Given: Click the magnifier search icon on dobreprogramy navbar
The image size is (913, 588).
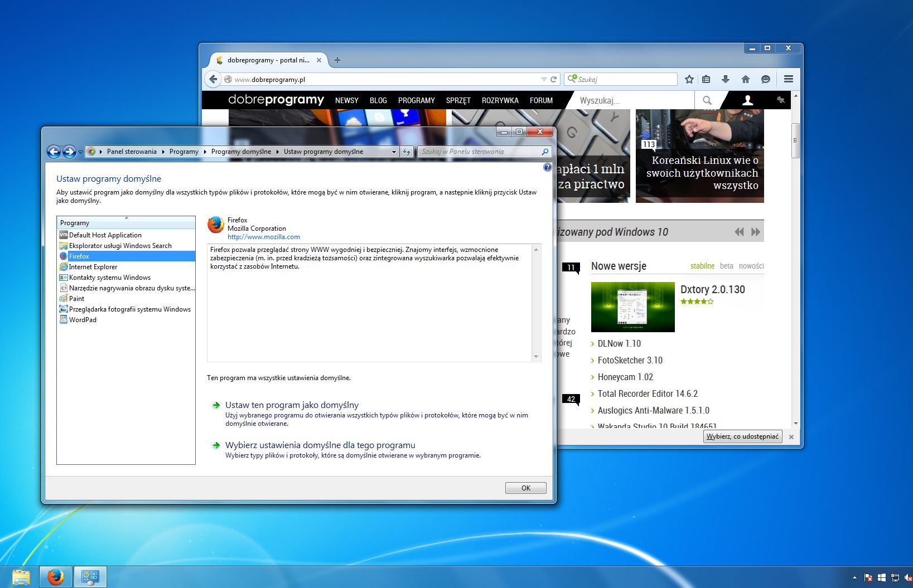Looking at the screenshot, I should pos(707,100).
